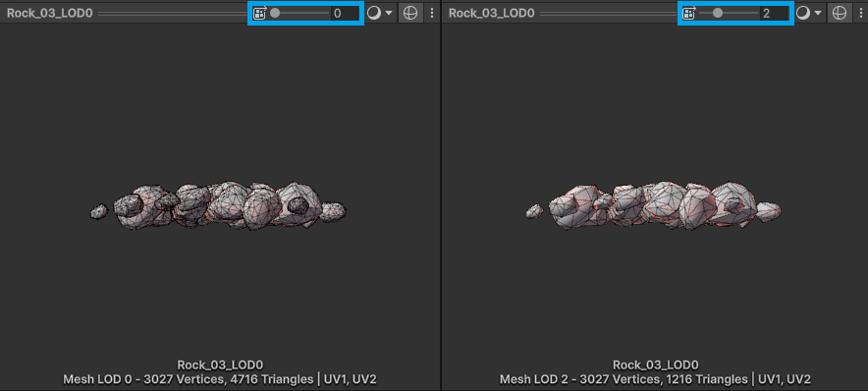Viewport: 868px width, 391px height.
Task: Click the 'Mesh LOD 2 - 3027 Vertices, 1216 Triangles' info text
Action: click(x=624, y=380)
